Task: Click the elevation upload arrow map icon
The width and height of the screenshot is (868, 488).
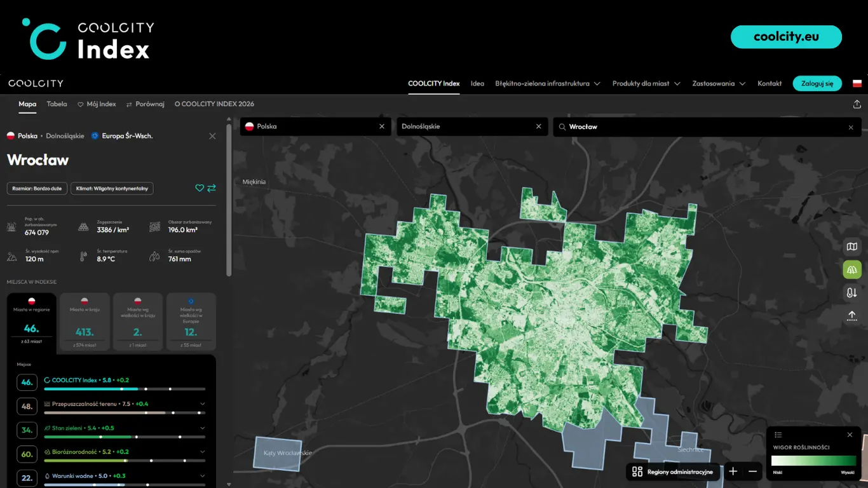Action: point(851,316)
